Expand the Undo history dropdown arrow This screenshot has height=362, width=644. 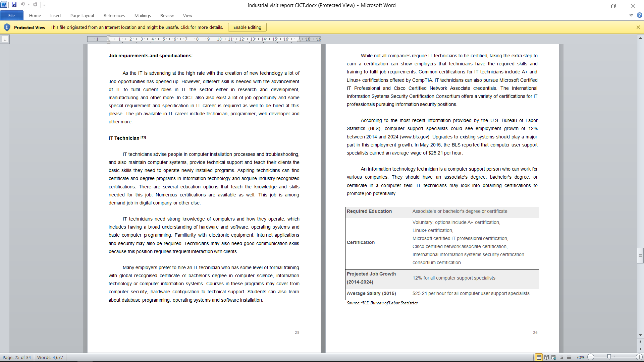pos(29,5)
